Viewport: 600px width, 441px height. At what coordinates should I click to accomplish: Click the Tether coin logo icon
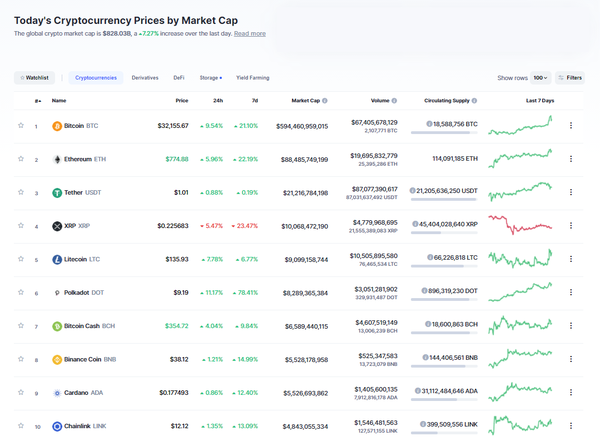click(x=57, y=193)
